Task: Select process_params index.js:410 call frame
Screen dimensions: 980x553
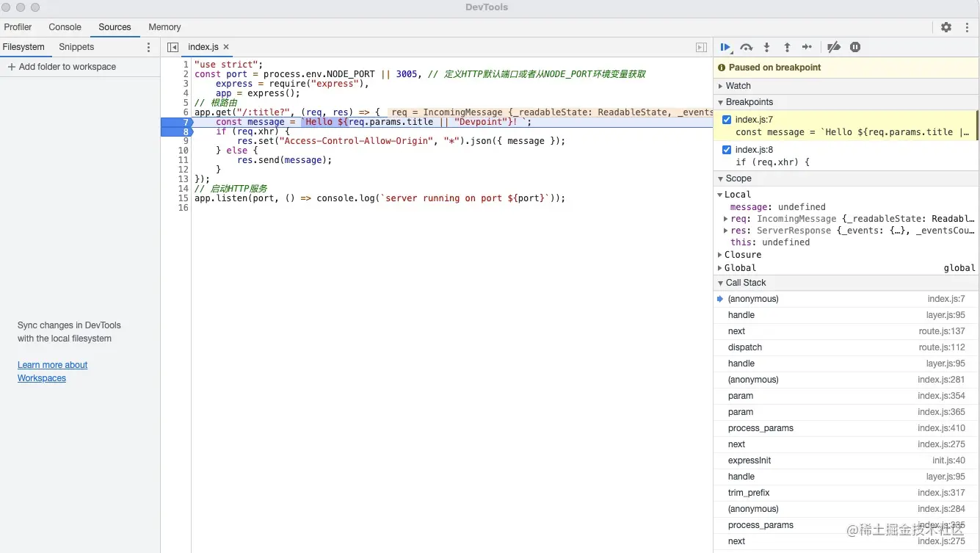Action: (846, 428)
